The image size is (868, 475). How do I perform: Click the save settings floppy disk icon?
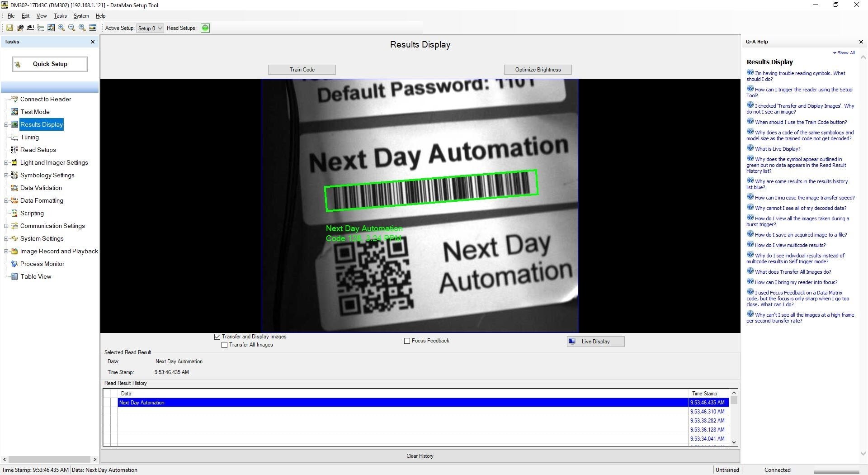(9, 28)
